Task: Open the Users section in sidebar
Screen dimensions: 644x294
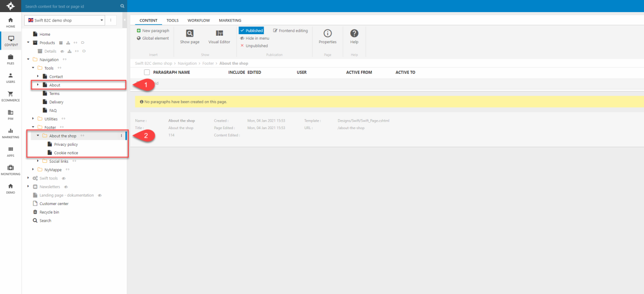Action: tap(11, 76)
